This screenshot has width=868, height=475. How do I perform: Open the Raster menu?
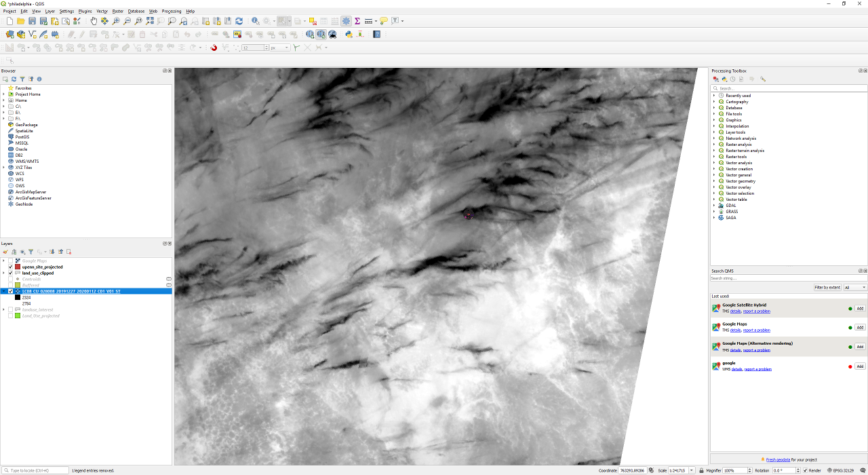click(x=117, y=12)
